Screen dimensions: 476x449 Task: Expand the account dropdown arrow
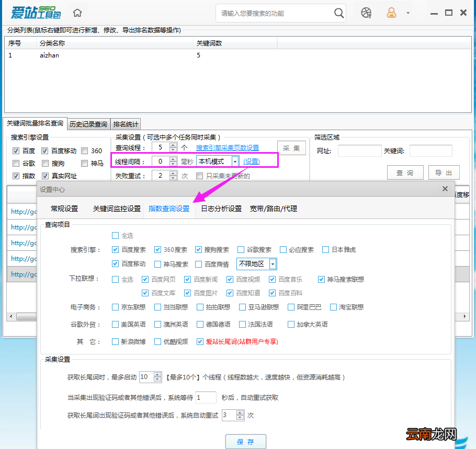coord(408,13)
